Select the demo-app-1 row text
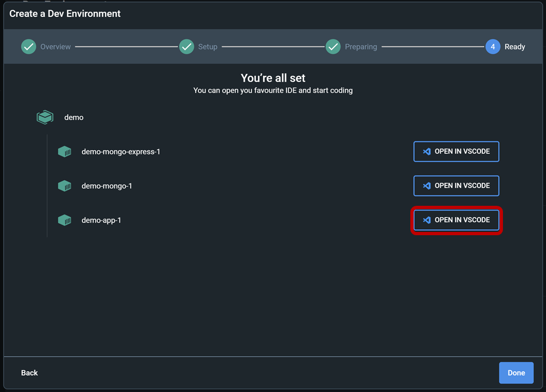 coord(101,220)
